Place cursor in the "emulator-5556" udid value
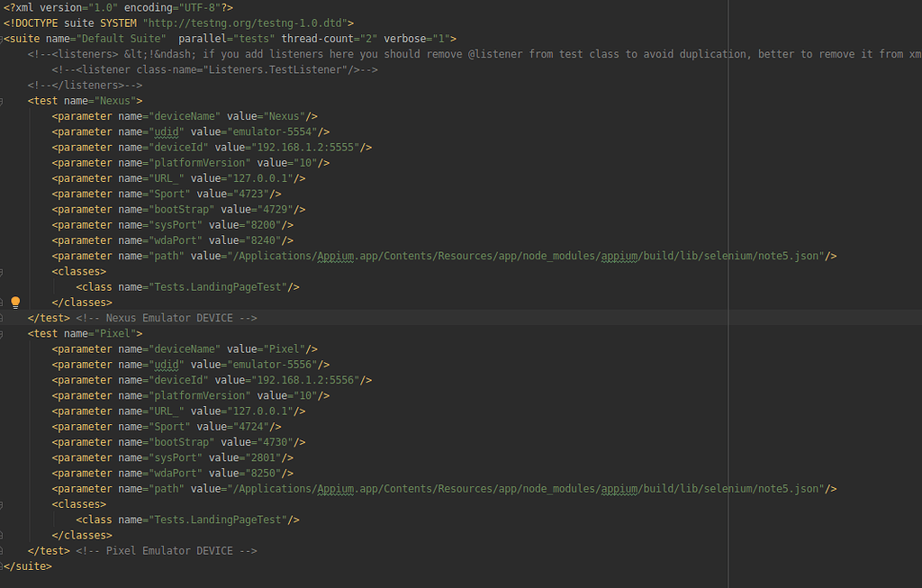Screen dimensions: 922x588 click(273, 365)
